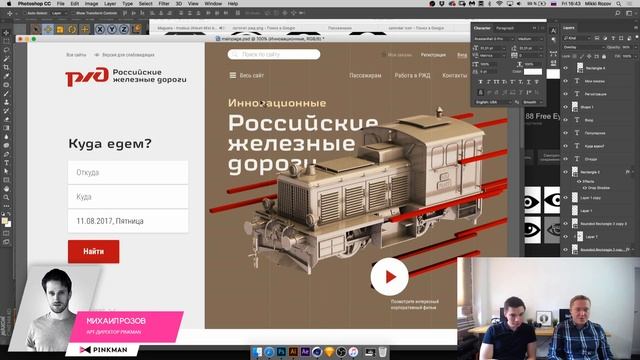Hide the Мои заказы text layer
Screen dimensions: 640x360
pyautogui.click(x=565, y=81)
